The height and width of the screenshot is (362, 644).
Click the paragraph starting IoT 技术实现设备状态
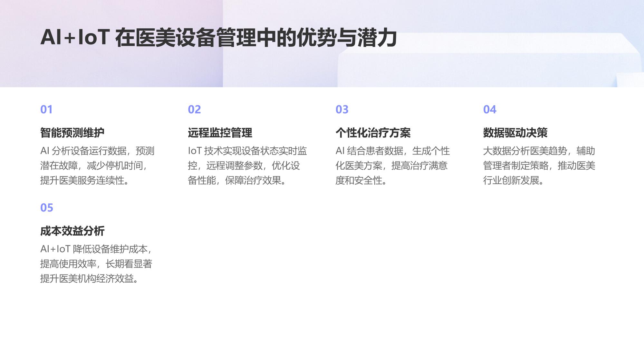click(247, 165)
